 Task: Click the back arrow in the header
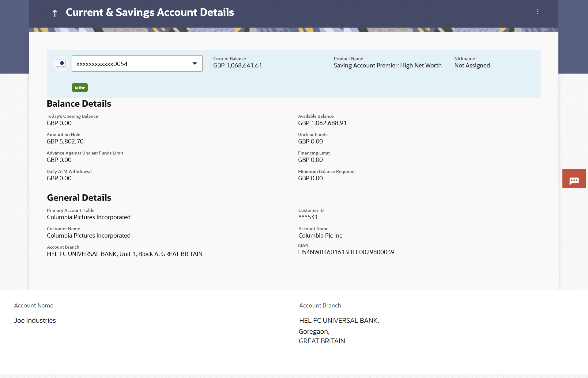click(x=55, y=13)
